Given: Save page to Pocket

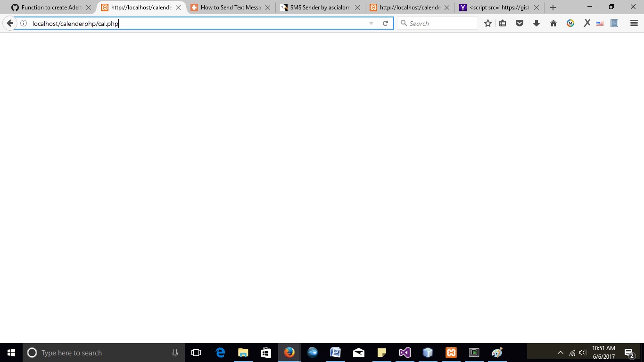Looking at the screenshot, I should 520,23.
